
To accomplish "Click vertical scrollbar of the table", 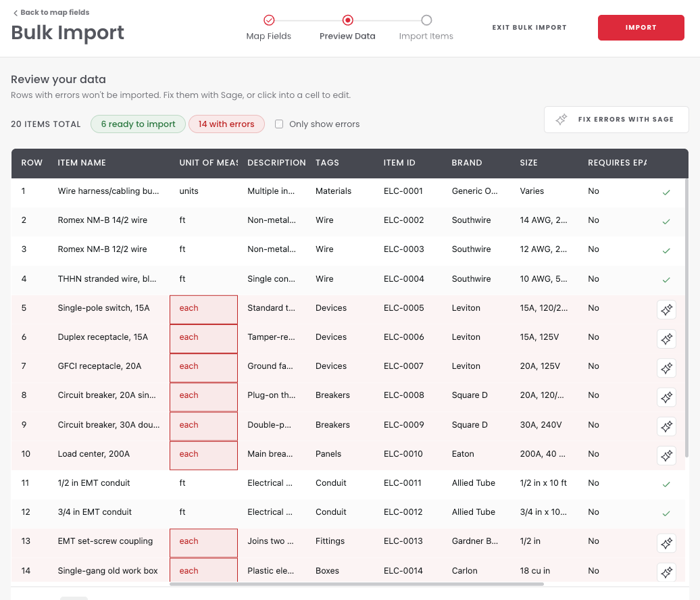I will [x=686, y=318].
